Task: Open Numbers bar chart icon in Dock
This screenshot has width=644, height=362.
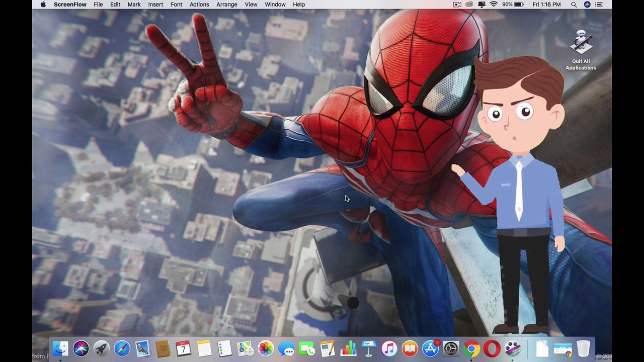Action: pyautogui.click(x=348, y=348)
